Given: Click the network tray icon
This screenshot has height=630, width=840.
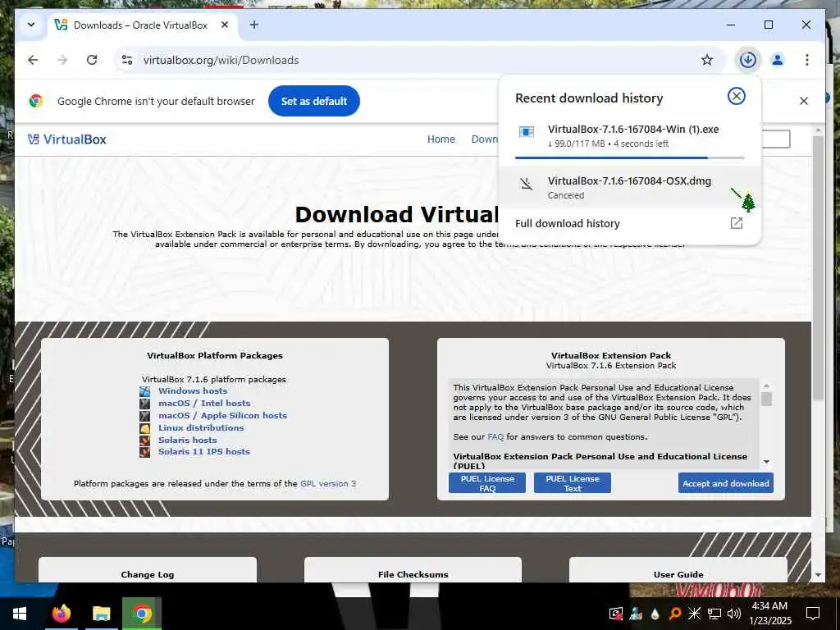Looking at the screenshot, I should pyautogui.click(x=714, y=614).
